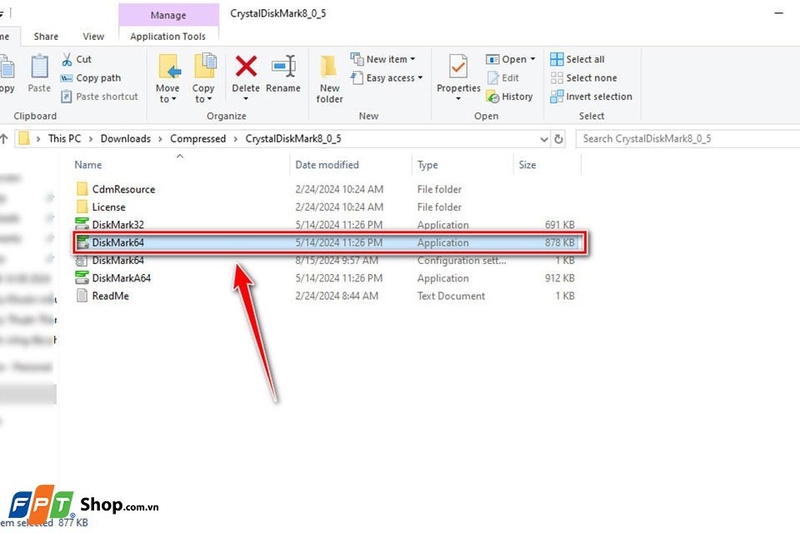The height and width of the screenshot is (533, 800).
Task: Click the Manage contextual tab
Action: pyautogui.click(x=168, y=15)
